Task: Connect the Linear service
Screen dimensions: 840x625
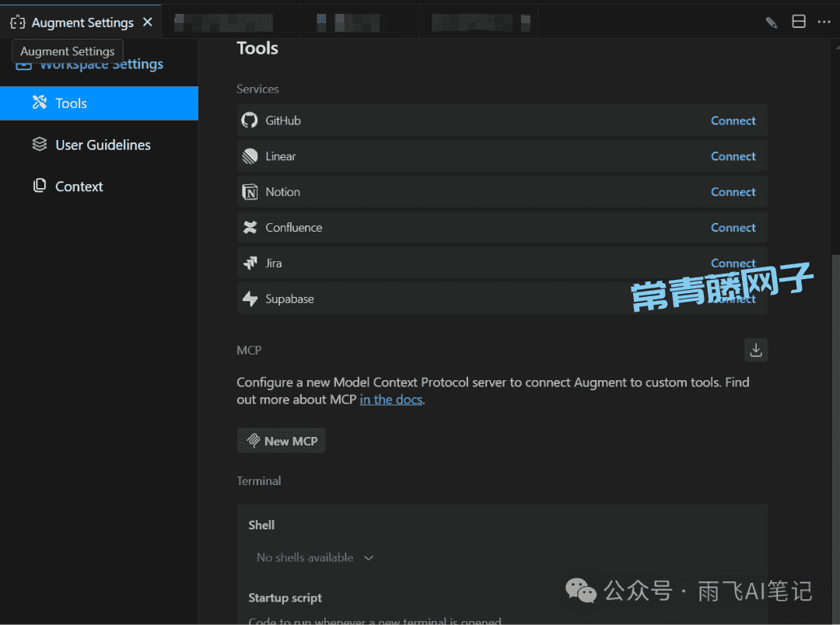Action: [733, 156]
